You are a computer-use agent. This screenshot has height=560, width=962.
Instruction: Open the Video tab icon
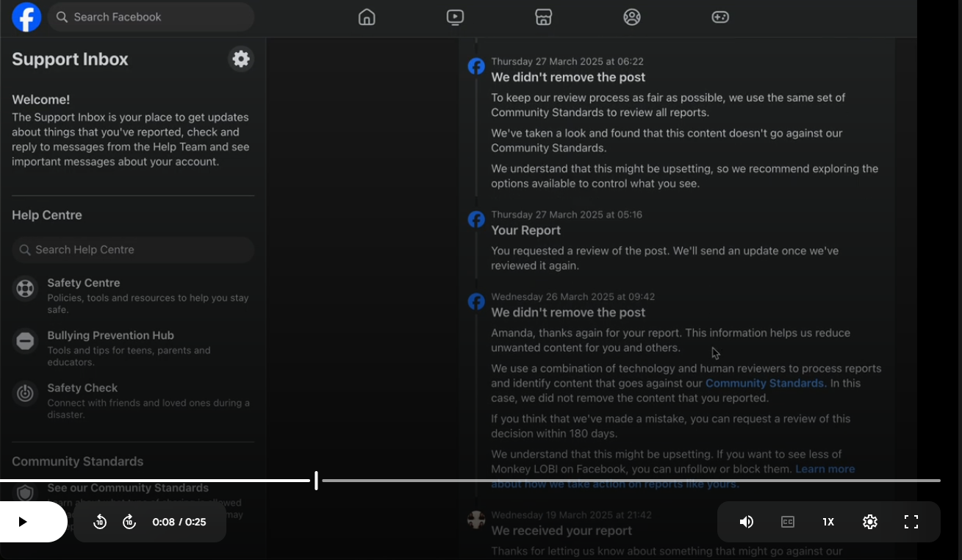[455, 17]
